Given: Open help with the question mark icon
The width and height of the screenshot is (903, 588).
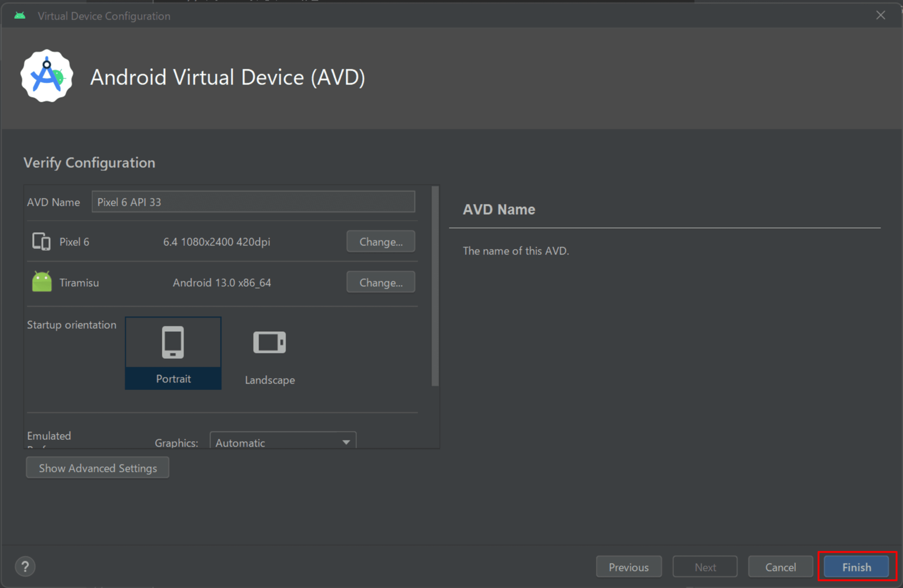Looking at the screenshot, I should pyautogui.click(x=25, y=567).
